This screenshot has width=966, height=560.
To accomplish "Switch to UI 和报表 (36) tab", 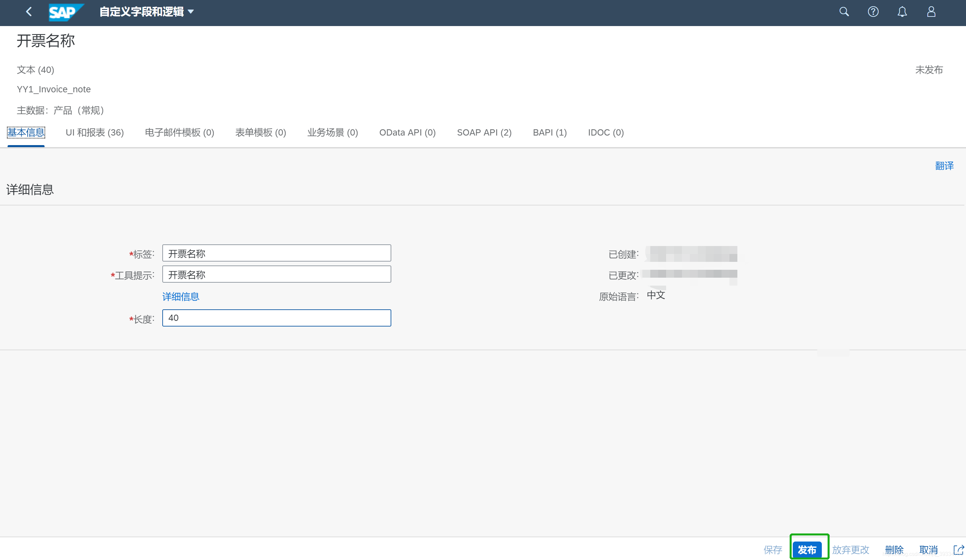I will [95, 133].
